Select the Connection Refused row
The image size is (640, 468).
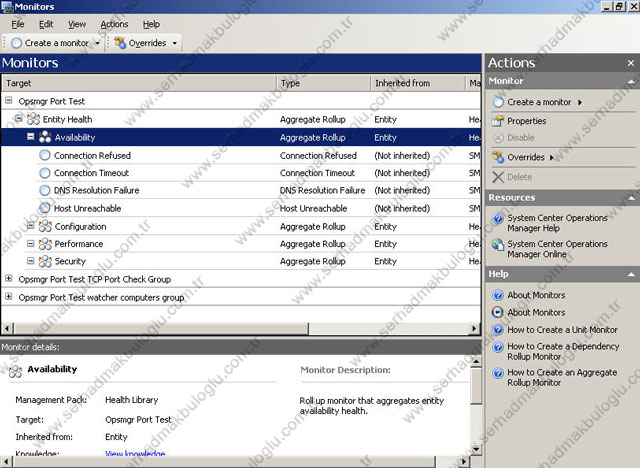(x=241, y=155)
